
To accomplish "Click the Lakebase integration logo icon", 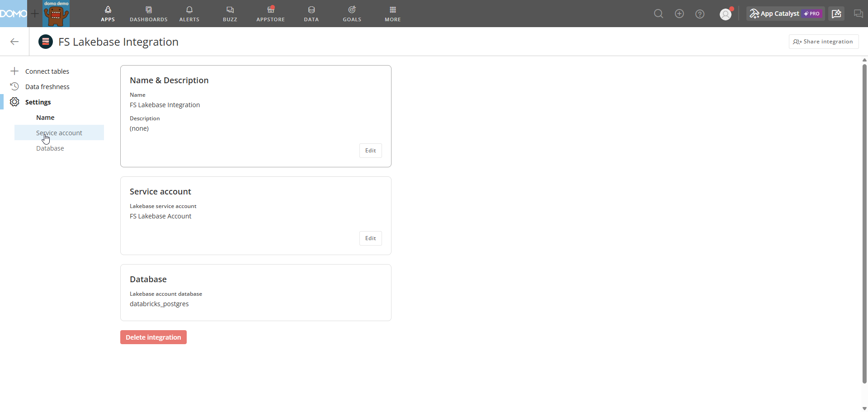I will pos(46,42).
